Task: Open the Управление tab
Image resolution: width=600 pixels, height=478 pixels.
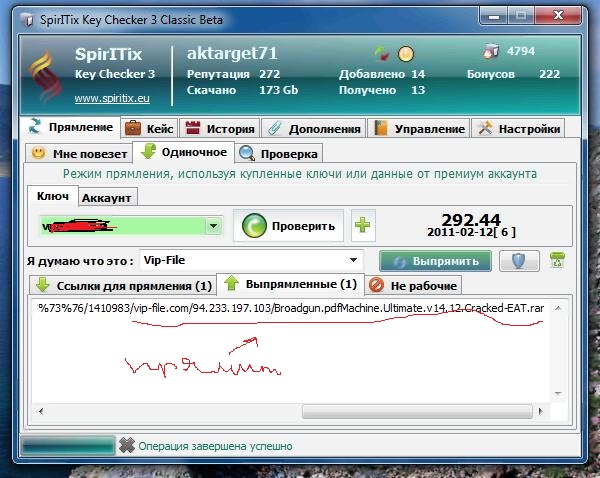Action: (419, 129)
